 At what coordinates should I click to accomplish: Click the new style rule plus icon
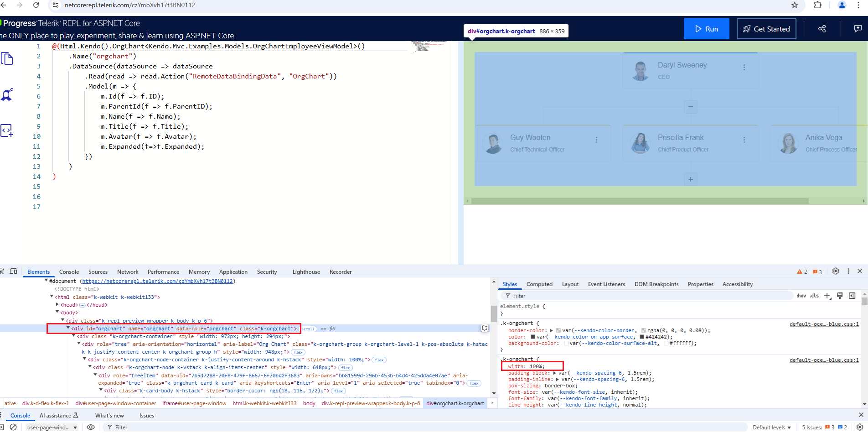827,296
